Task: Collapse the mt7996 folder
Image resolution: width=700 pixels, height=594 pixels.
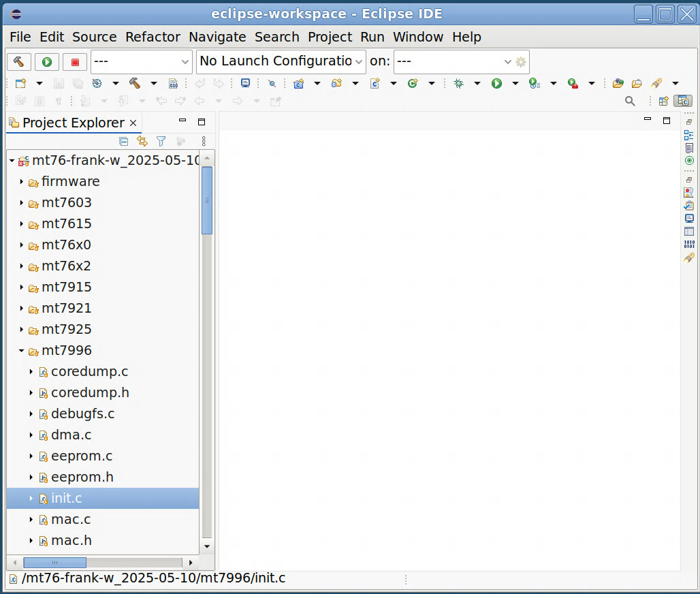Action: [x=21, y=351]
